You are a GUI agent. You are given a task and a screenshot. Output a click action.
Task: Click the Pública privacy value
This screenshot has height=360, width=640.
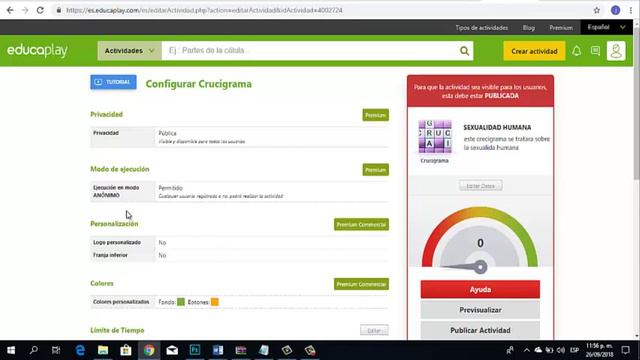coord(167,133)
